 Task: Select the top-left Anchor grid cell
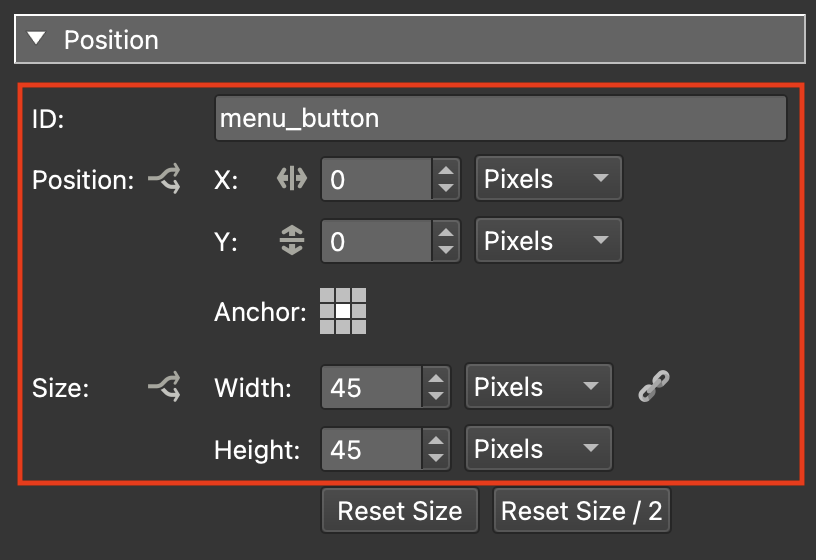point(328,296)
